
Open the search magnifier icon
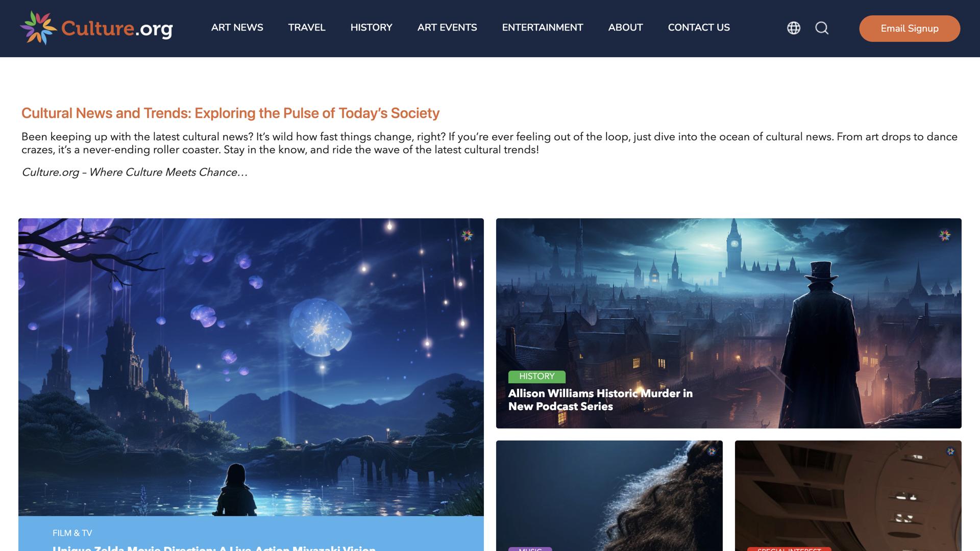click(822, 28)
